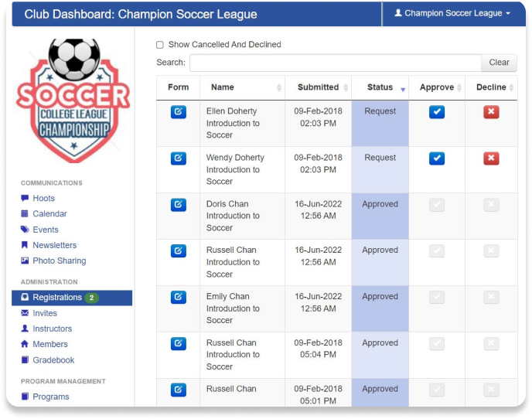Image resolution: width=532 pixels, height=419 pixels.
Task: Open Photo Sharing from sidebar
Action: 59,261
